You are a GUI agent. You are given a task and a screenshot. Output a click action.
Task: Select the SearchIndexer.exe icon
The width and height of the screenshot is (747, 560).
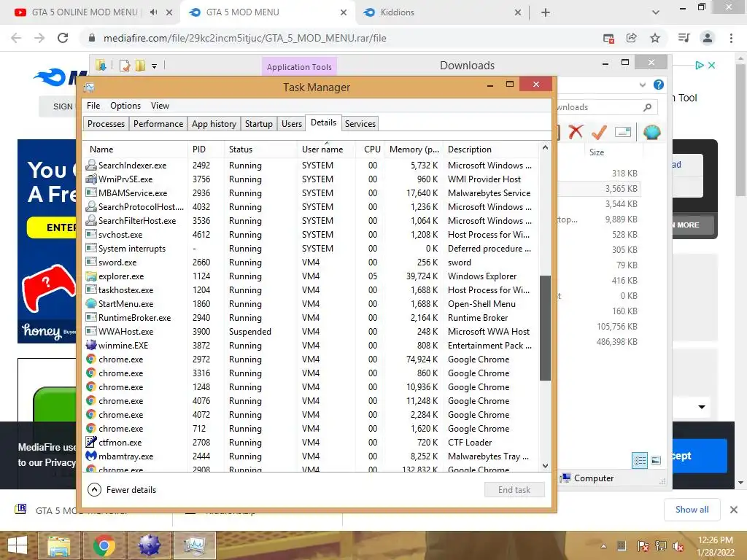(x=91, y=166)
